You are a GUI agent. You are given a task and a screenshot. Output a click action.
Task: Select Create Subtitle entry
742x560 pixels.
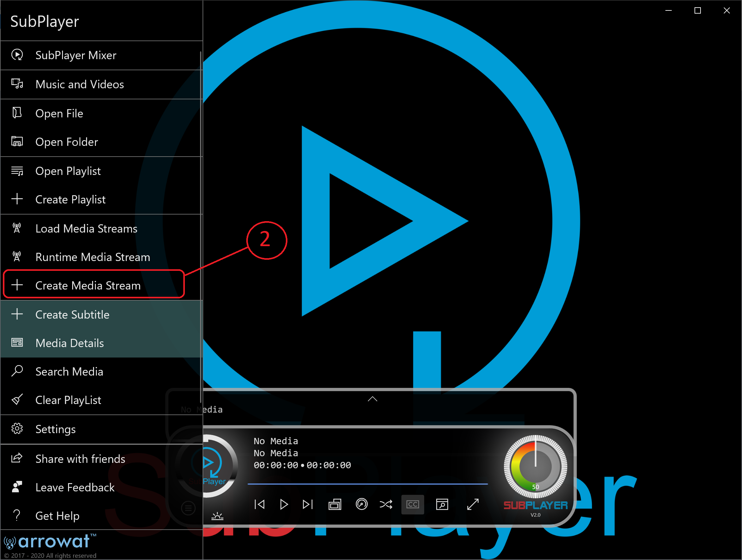tap(101, 314)
